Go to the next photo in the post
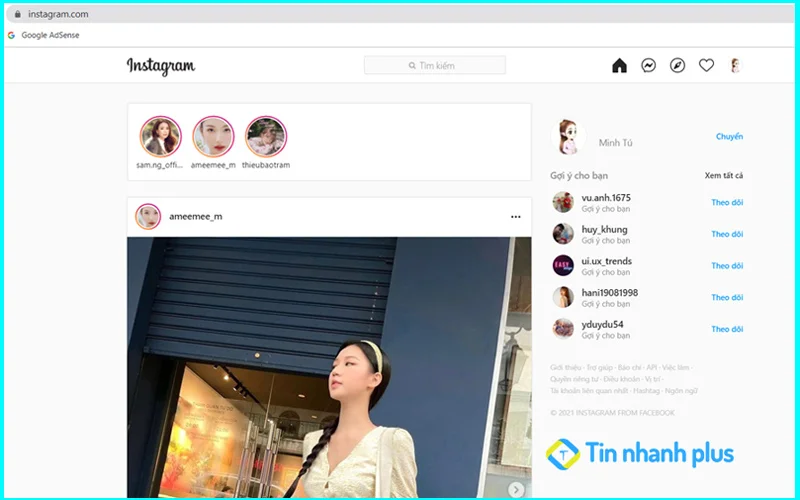Viewport: 800px width, 500px height. click(x=516, y=489)
